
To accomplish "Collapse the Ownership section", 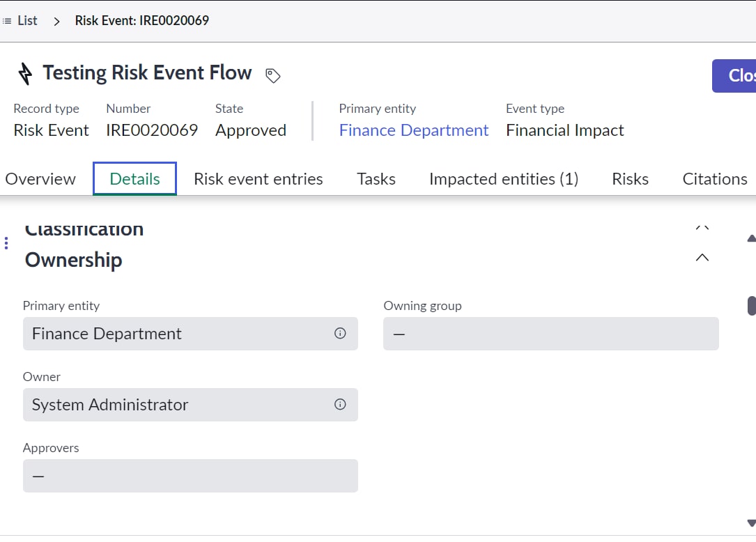I will point(702,258).
